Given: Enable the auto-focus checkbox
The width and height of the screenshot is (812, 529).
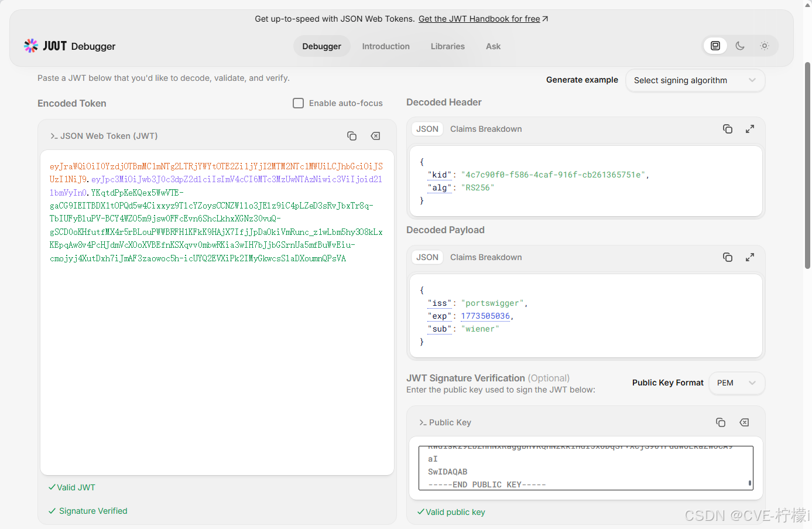Looking at the screenshot, I should pos(299,103).
